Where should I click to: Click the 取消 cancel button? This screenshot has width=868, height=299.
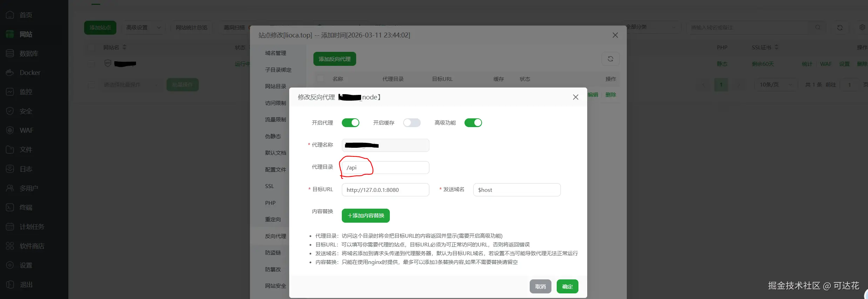tap(540, 286)
